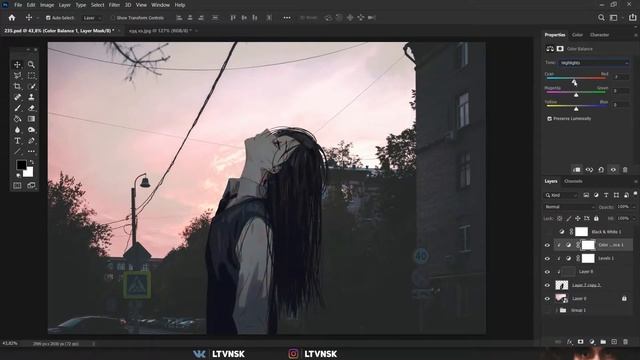Hide the Levels 1 layer

pyautogui.click(x=547, y=258)
